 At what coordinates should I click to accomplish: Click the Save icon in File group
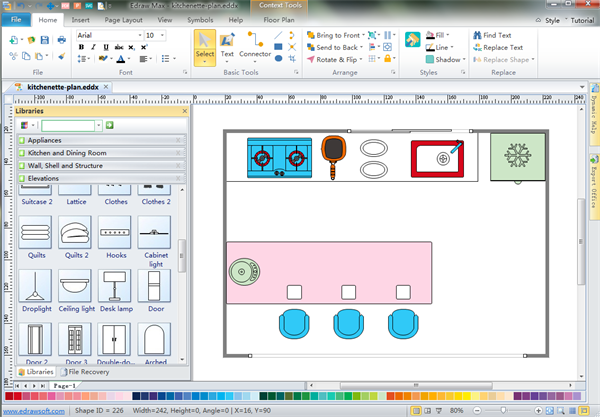point(45,40)
